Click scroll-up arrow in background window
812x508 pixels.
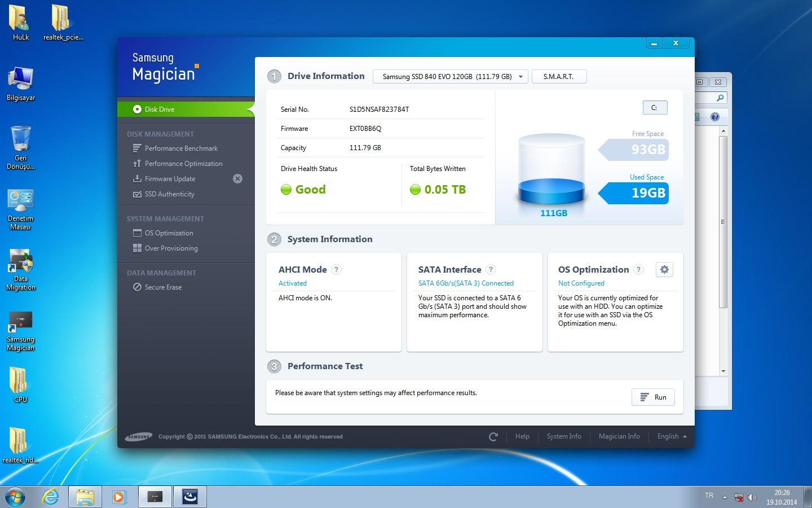click(x=723, y=132)
